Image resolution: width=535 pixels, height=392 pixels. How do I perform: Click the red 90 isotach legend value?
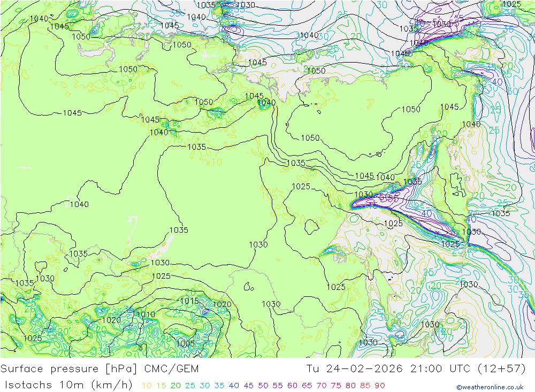click(x=380, y=386)
